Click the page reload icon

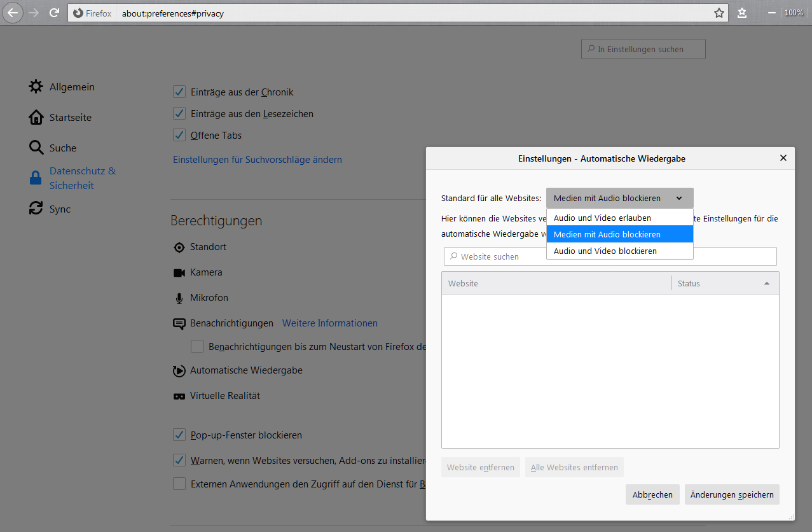click(x=54, y=12)
